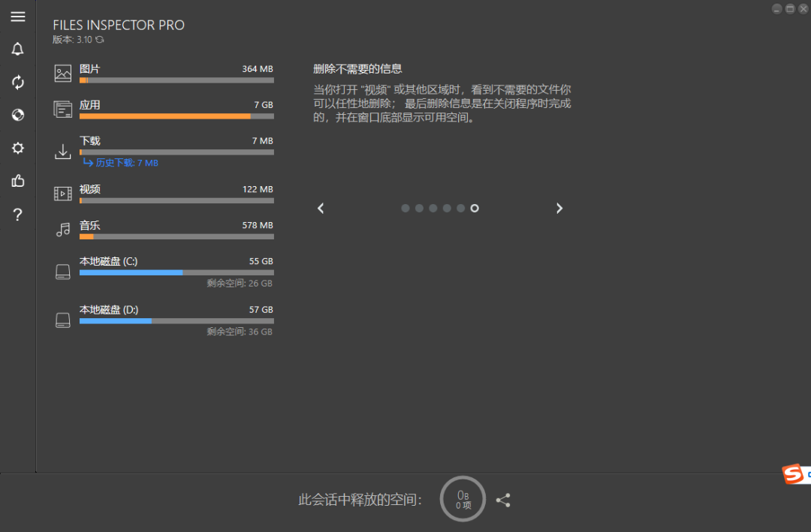Open the 应用 category label
Image resolution: width=811 pixels, height=532 pixels.
coord(89,105)
